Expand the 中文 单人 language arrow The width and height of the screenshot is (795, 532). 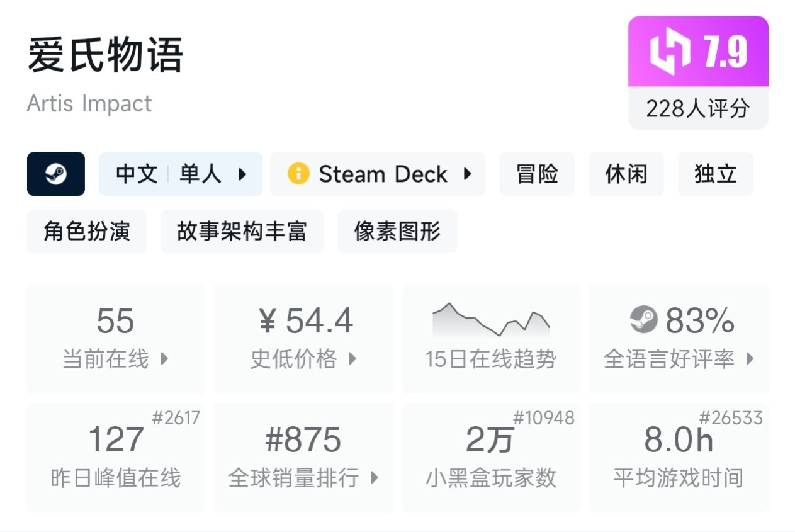pyautogui.click(x=242, y=174)
